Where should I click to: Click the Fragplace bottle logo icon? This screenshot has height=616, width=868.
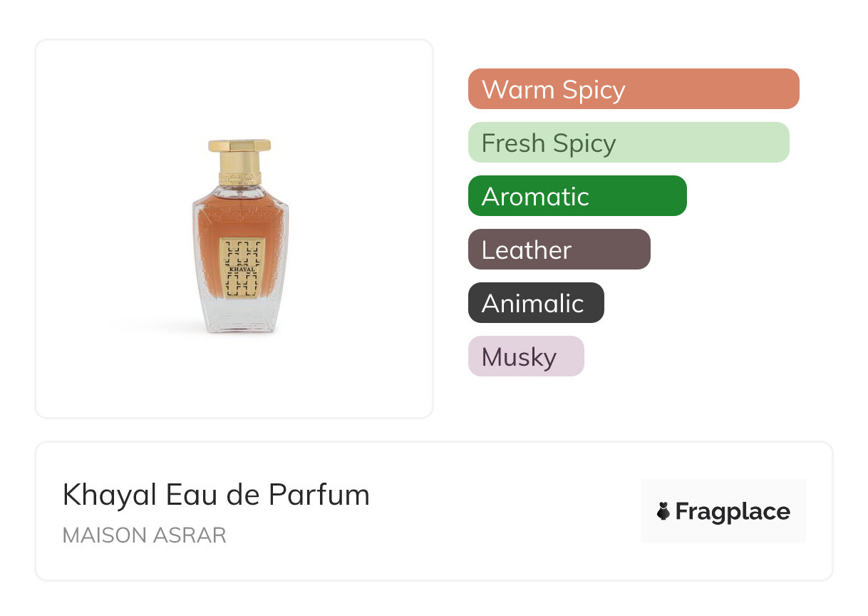[663, 511]
